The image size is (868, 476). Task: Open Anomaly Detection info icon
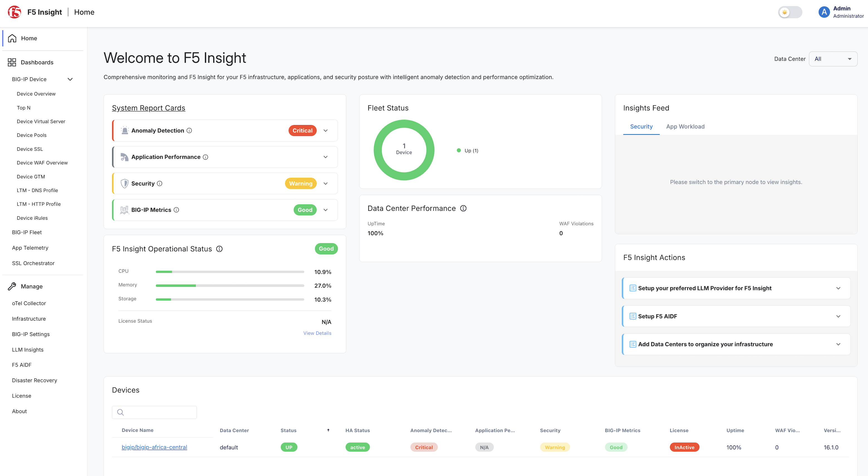pos(189,130)
